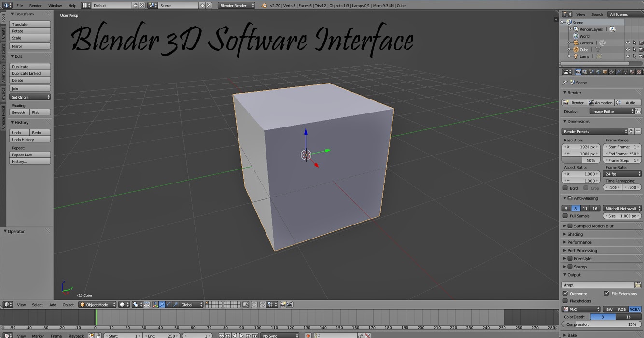This screenshot has height=338, width=644.
Task: Open the Modifiers wrench tab icon
Action: click(x=618, y=72)
